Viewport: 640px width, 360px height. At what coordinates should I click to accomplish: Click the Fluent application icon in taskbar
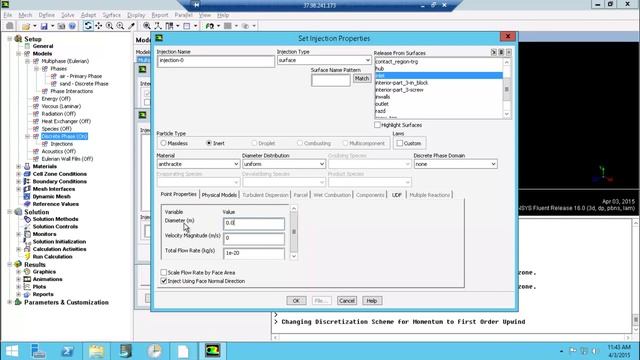point(212,351)
